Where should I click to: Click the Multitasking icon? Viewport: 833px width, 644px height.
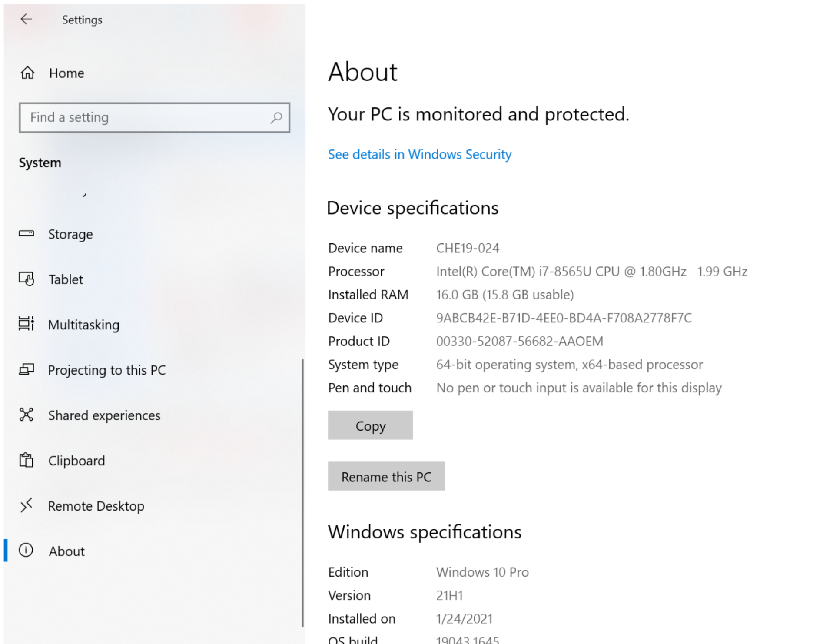[x=27, y=324]
